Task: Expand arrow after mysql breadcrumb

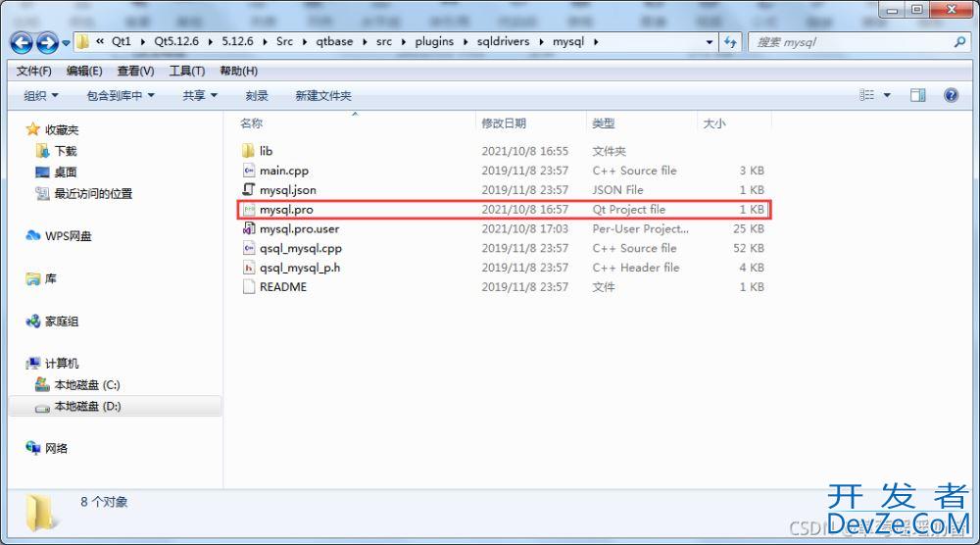Action: coord(596,42)
